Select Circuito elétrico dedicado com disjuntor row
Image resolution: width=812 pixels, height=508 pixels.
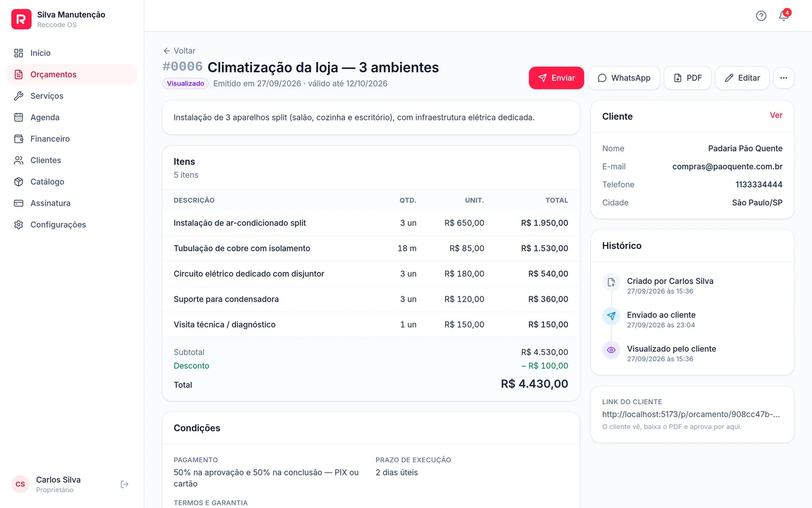click(x=371, y=274)
